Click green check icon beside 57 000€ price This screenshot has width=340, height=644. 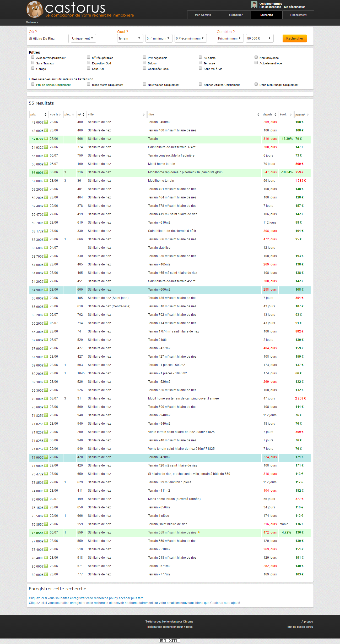pyautogui.click(x=46, y=181)
